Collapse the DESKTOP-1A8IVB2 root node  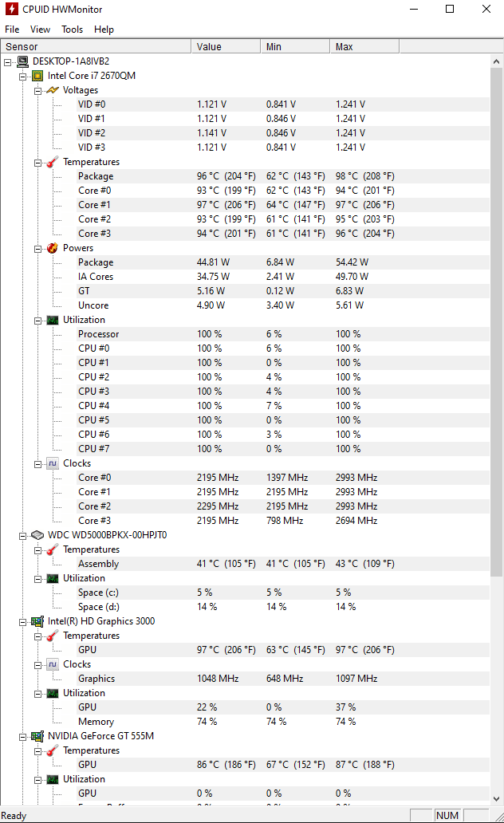pyautogui.click(x=8, y=61)
